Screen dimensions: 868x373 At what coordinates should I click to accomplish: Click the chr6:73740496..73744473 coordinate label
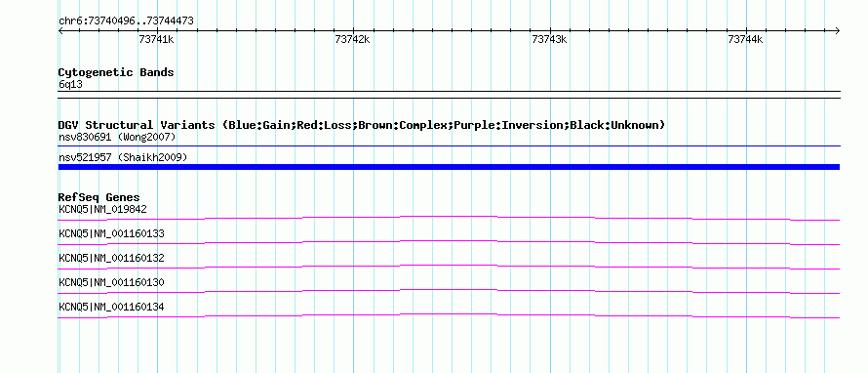(x=126, y=21)
